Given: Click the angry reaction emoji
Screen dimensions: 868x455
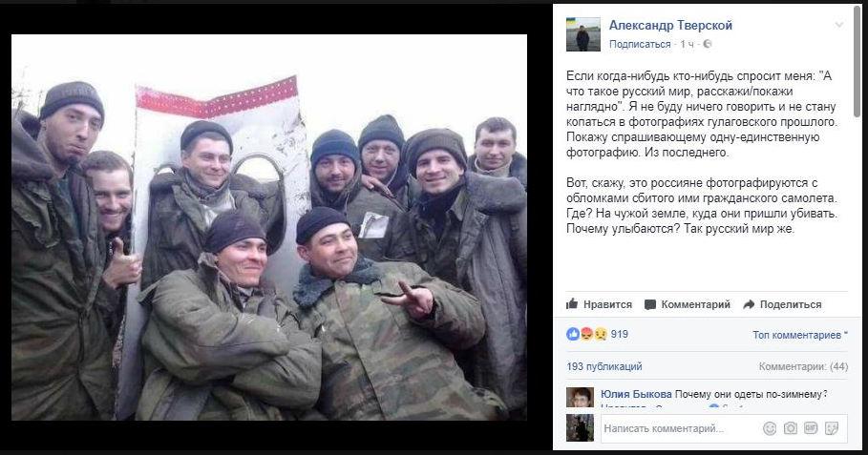Looking at the screenshot, I should 587,334.
